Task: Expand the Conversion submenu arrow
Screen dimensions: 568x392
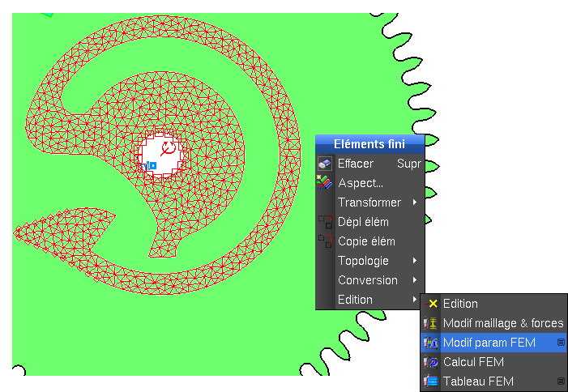Action: (x=415, y=280)
